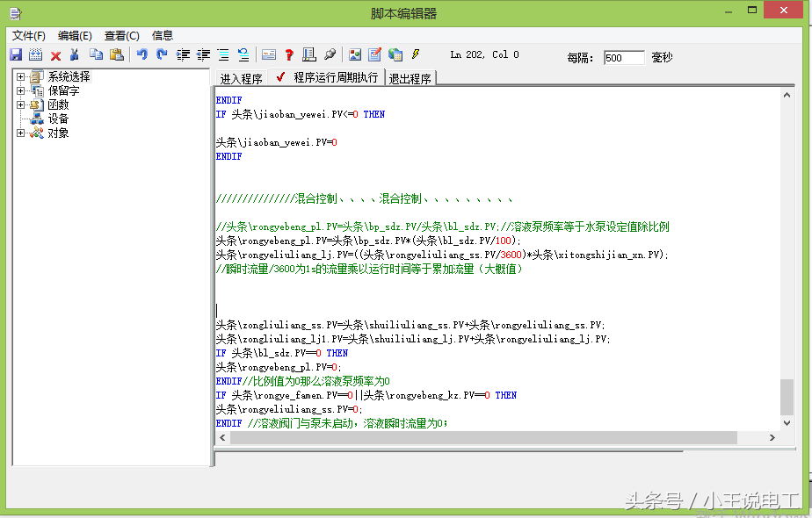Click the Undo arrow icon
Screen dimensions: 812x518
(141, 54)
